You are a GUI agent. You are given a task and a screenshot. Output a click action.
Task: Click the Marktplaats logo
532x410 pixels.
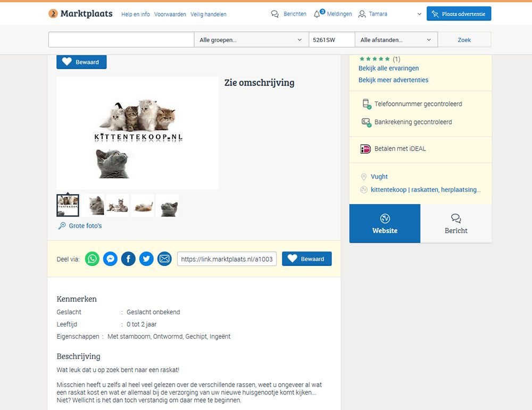coord(80,14)
